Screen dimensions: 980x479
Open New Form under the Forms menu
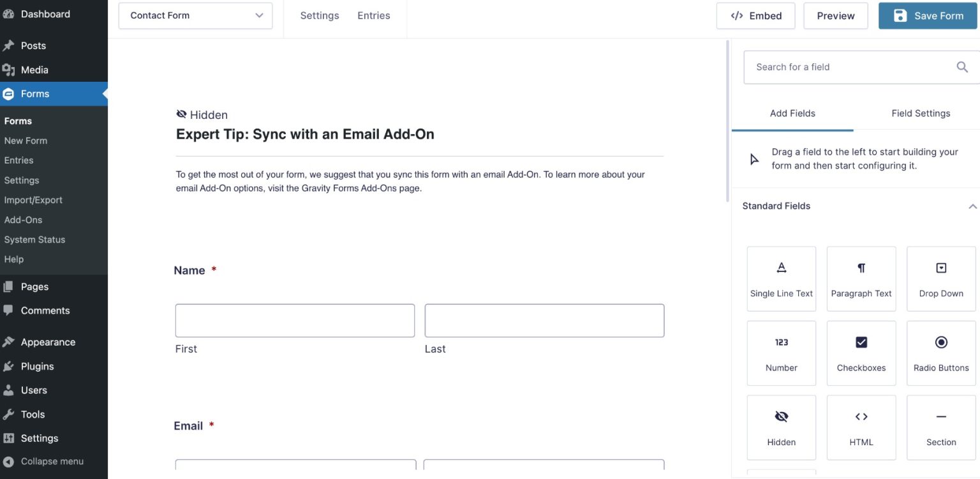pyautogui.click(x=26, y=140)
